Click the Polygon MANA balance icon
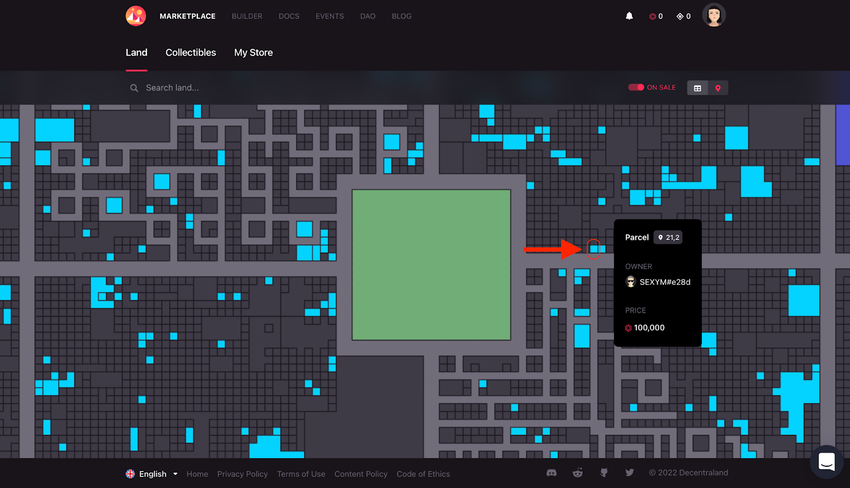 coord(680,16)
